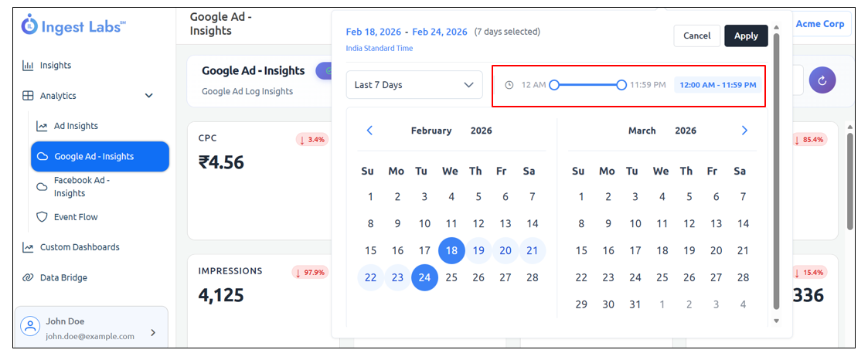Open Facebook Ad - Insights page
Screen dimensions: 868x360
pos(81,187)
